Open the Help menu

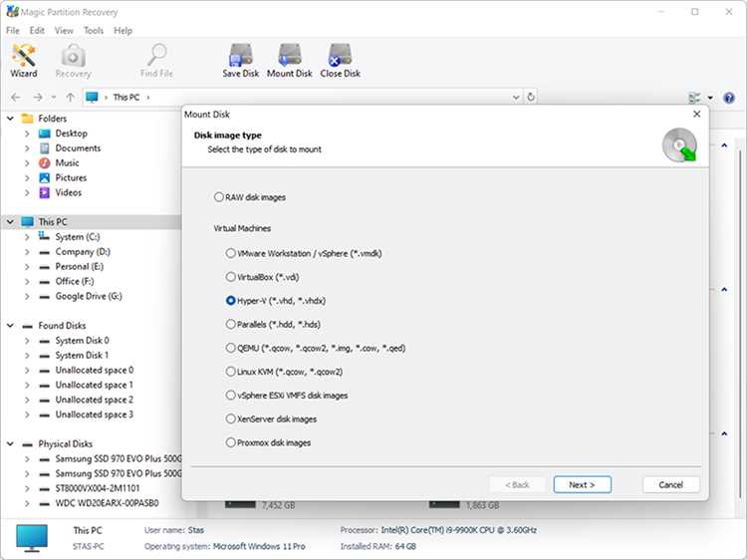pos(123,31)
